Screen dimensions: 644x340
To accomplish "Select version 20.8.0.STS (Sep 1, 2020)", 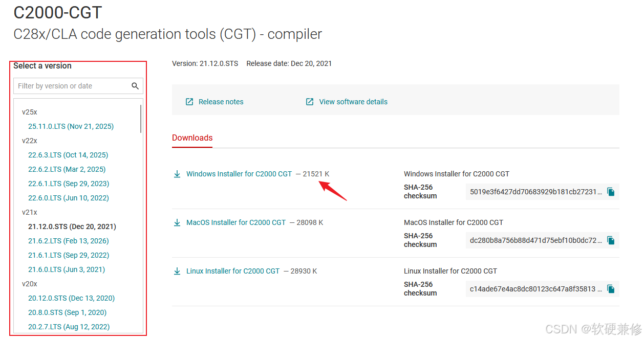I will (x=67, y=312).
